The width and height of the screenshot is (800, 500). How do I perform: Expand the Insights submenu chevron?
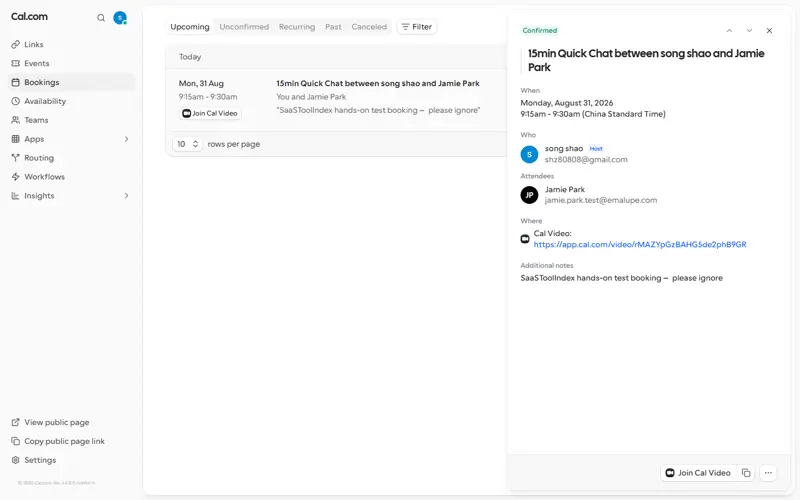click(127, 195)
